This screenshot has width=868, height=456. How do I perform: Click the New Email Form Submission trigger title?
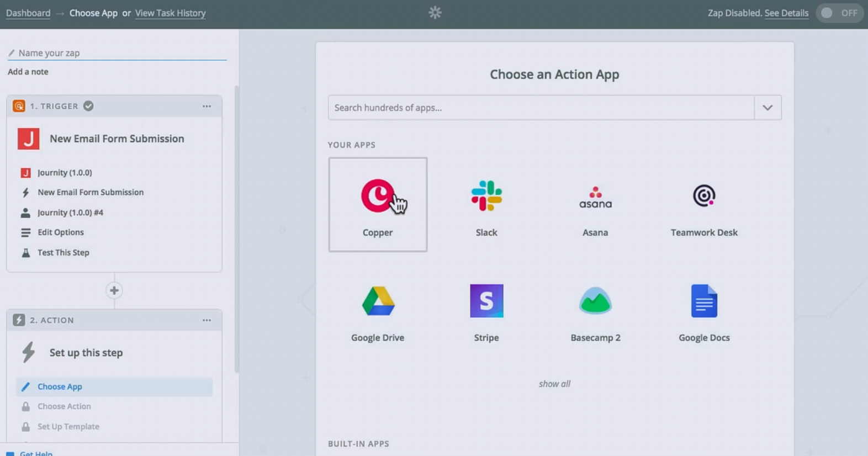click(x=117, y=139)
